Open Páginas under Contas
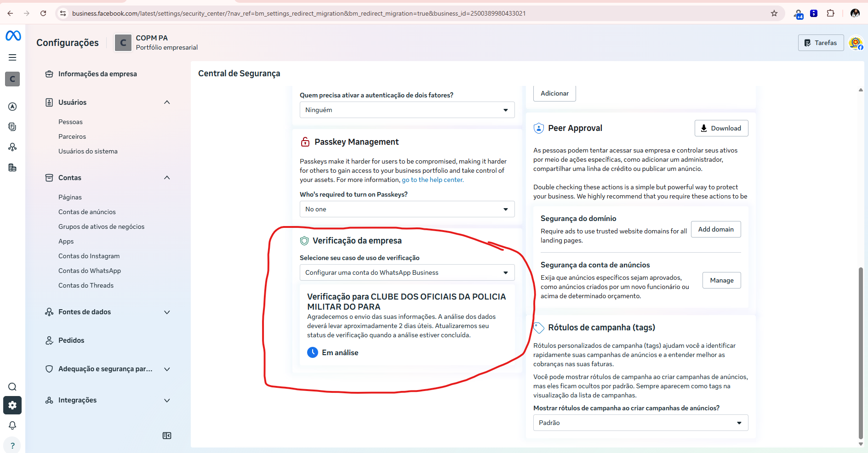Image resolution: width=868 pixels, height=453 pixels. 70,197
